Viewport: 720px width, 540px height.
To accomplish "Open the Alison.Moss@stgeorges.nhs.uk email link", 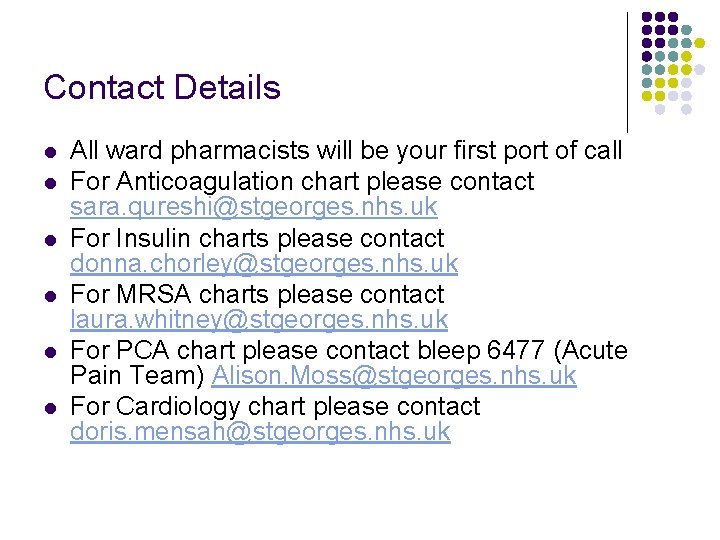I will pyautogui.click(x=394, y=376).
